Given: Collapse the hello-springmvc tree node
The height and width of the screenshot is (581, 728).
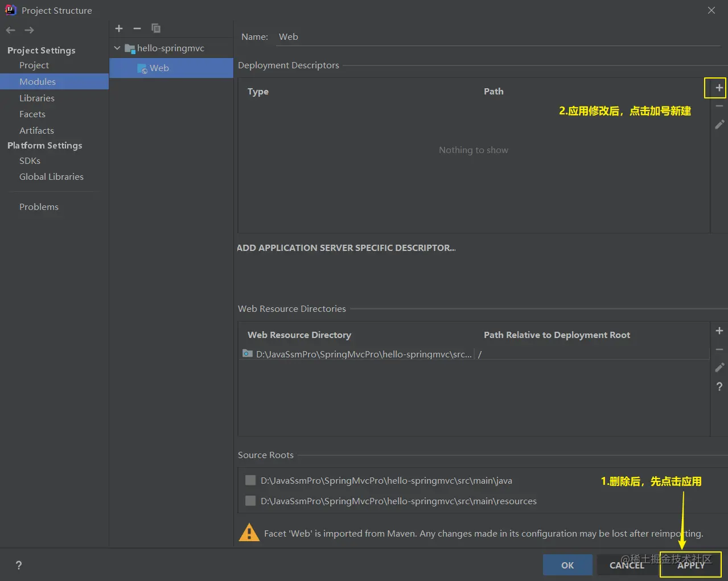Looking at the screenshot, I should pyautogui.click(x=117, y=48).
